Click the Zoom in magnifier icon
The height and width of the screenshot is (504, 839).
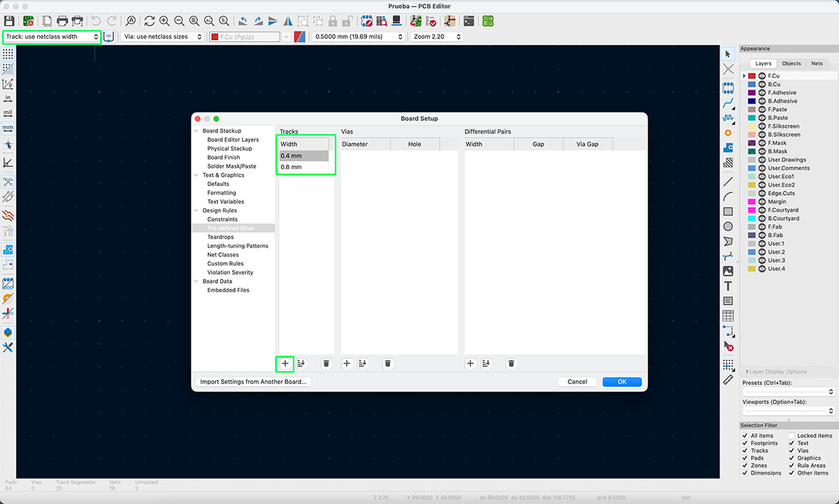[164, 21]
